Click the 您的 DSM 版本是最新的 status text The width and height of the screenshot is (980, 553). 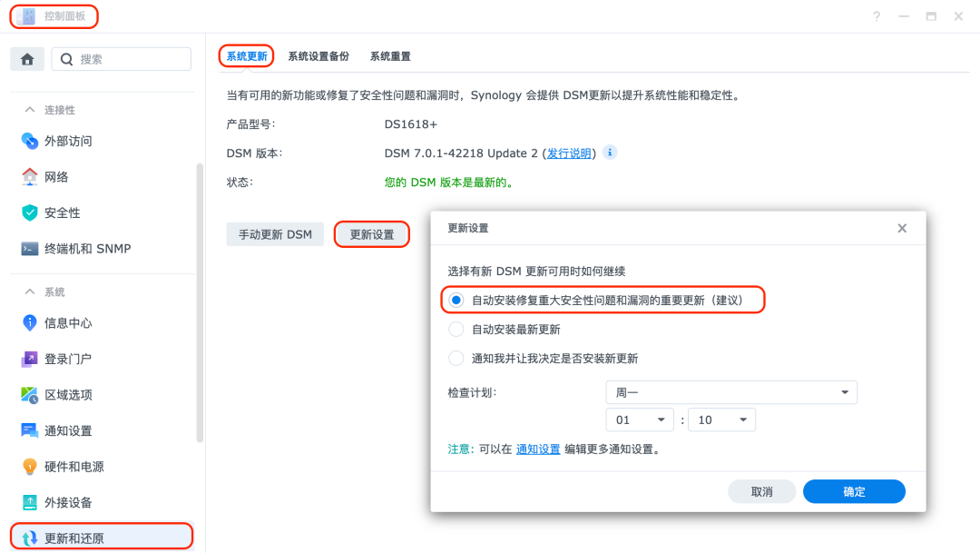[449, 183]
